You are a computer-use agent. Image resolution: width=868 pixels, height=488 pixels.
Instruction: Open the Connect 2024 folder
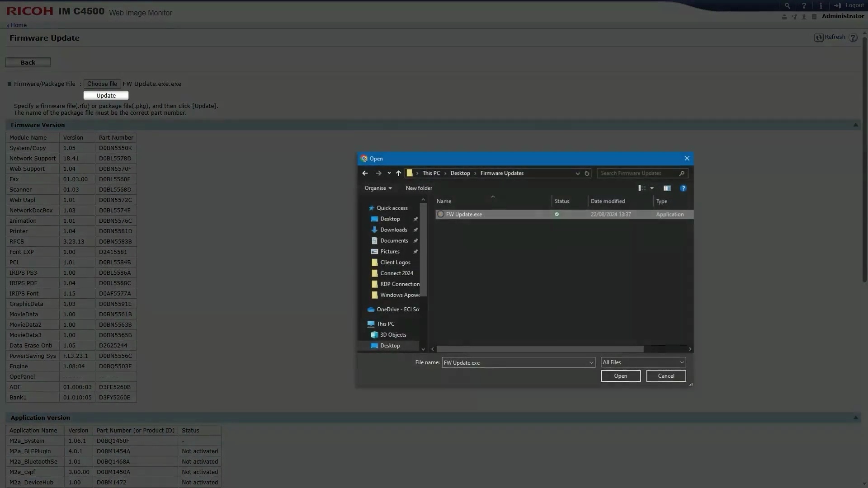pos(396,273)
